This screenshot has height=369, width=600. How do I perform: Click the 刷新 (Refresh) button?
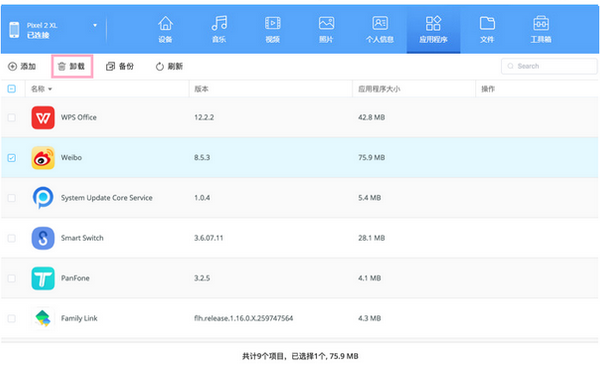pyautogui.click(x=169, y=66)
